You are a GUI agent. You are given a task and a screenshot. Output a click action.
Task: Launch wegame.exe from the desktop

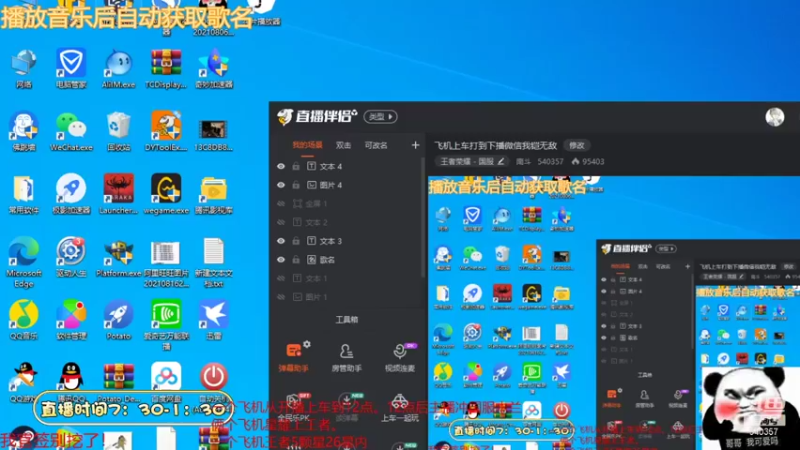coord(166,194)
